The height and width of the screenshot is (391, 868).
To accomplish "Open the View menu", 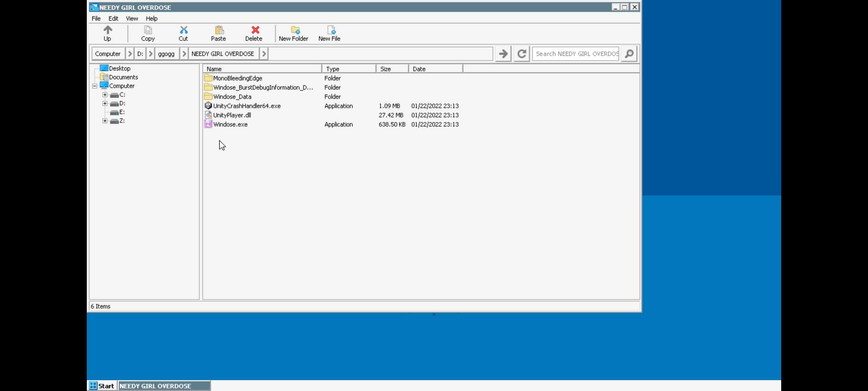I will click(132, 18).
